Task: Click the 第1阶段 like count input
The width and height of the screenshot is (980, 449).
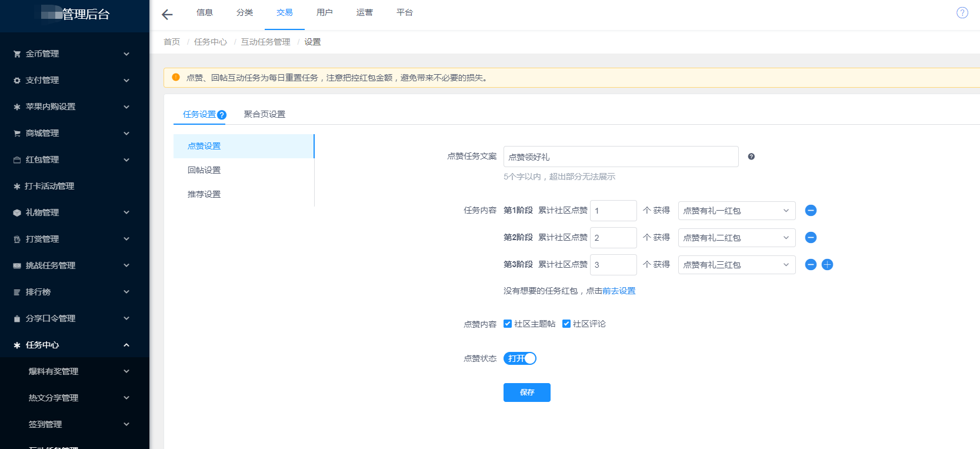Action: point(614,211)
